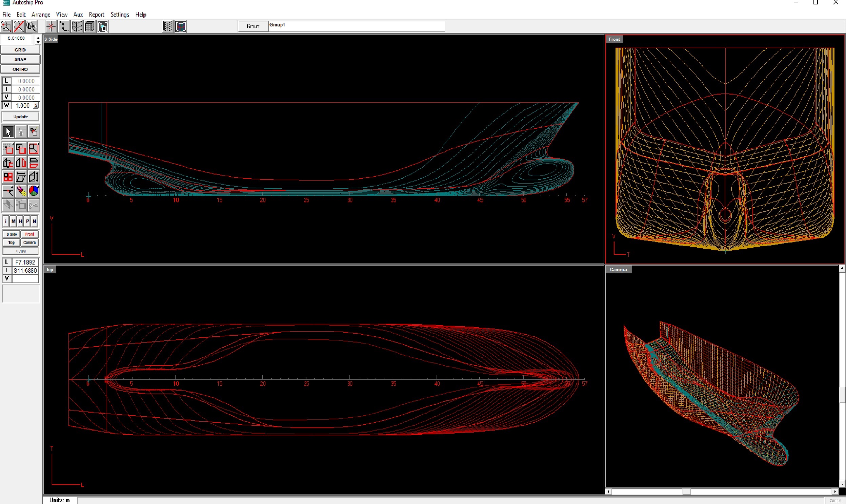846x504 pixels.
Task: Click the mirror/flip objects tool icon
Action: point(21,163)
